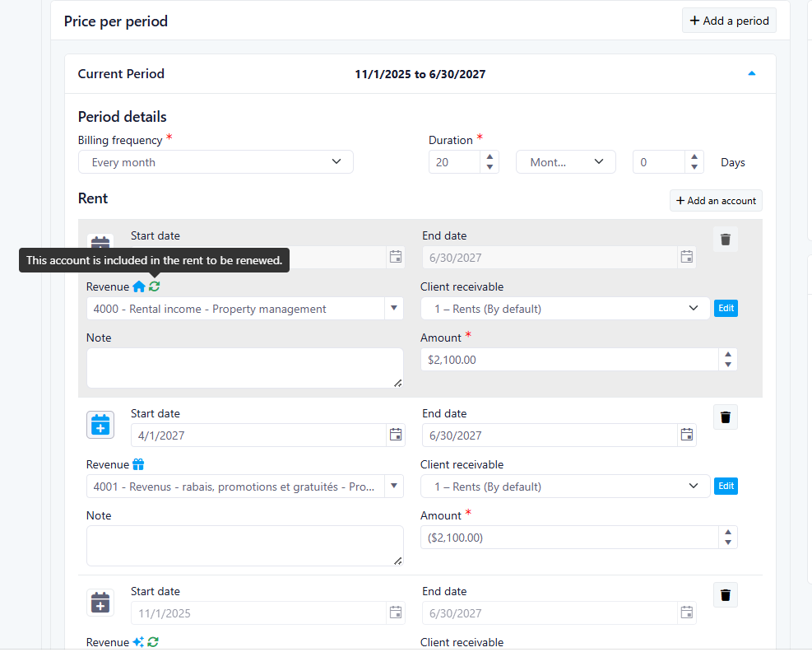812x652 pixels.
Task: Increase the $2,100.00 amount
Action: tap(728, 355)
